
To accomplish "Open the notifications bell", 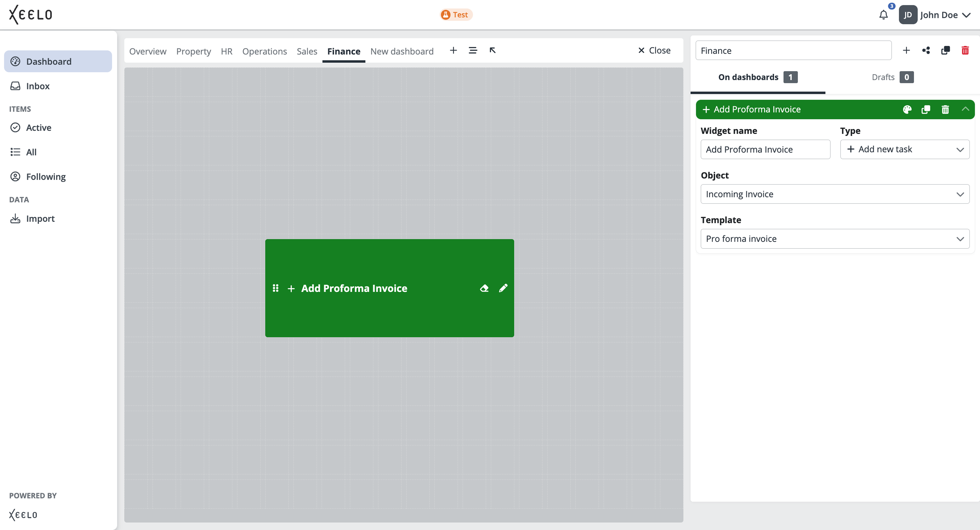I will pos(883,15).
